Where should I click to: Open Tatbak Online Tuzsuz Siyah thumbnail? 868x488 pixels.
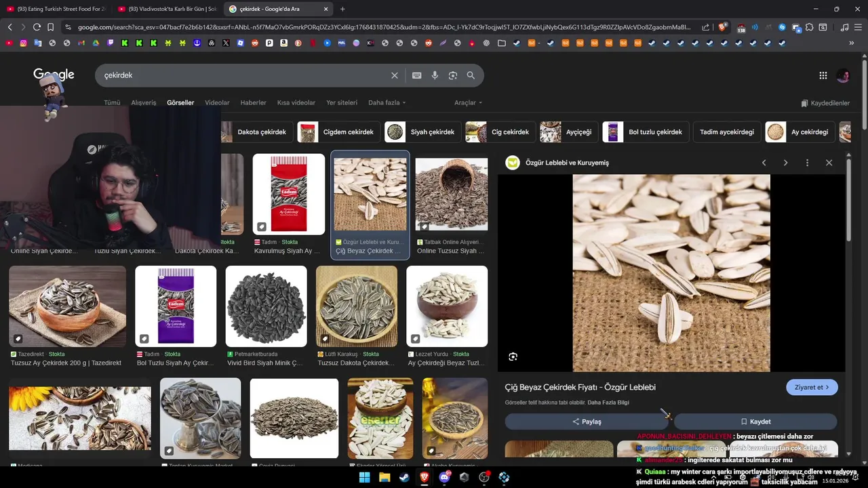[x=452, y=195]
